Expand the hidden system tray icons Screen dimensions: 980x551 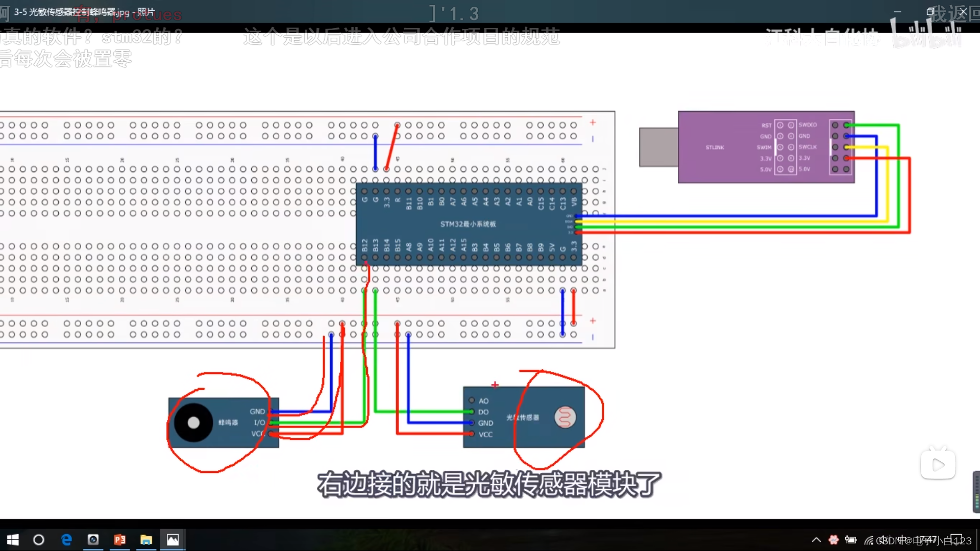[x=816, y=540]
